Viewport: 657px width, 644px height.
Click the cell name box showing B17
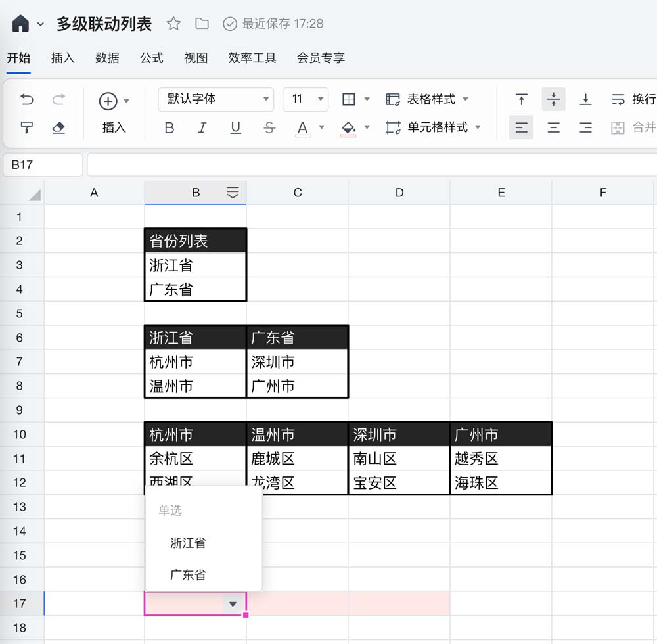[x=43, y=164]
